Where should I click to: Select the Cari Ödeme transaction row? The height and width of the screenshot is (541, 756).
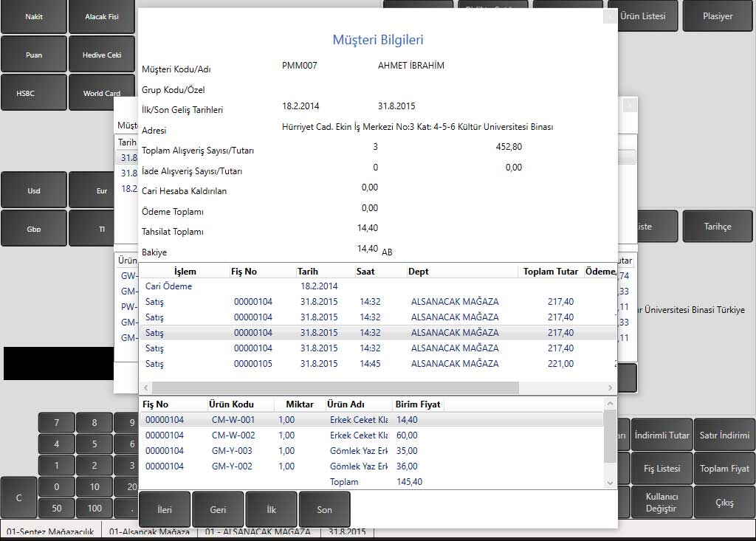378,286
